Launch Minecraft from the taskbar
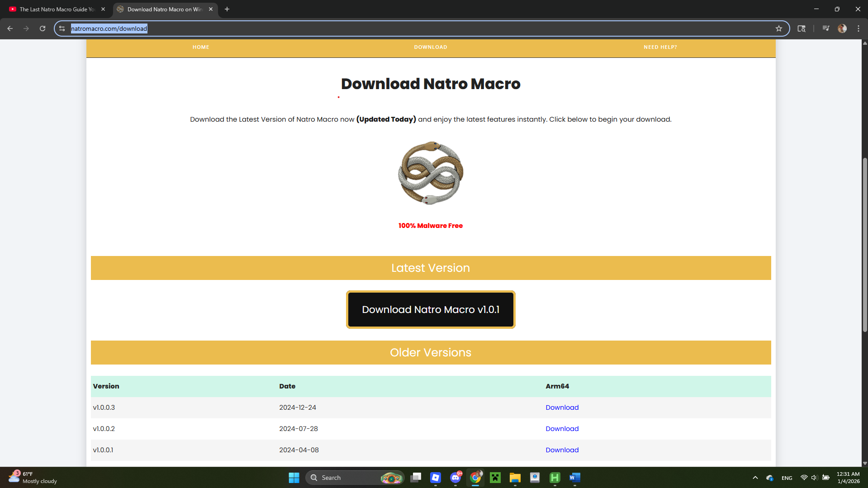 pos(495,478)
